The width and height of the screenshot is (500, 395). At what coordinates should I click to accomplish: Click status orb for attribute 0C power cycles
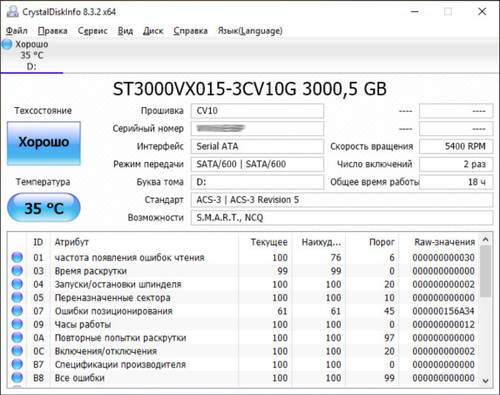pyautogui.click(x=17, y=351)
